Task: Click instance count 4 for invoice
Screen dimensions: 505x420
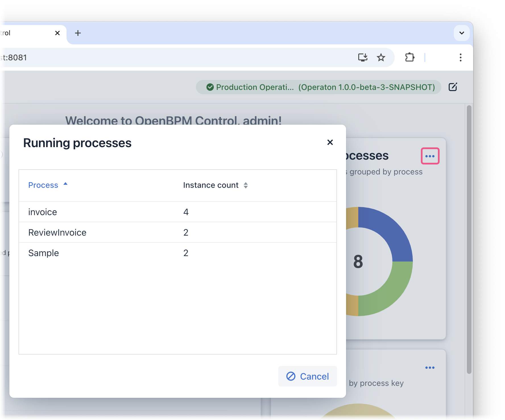Action: (x=186, y=212)
